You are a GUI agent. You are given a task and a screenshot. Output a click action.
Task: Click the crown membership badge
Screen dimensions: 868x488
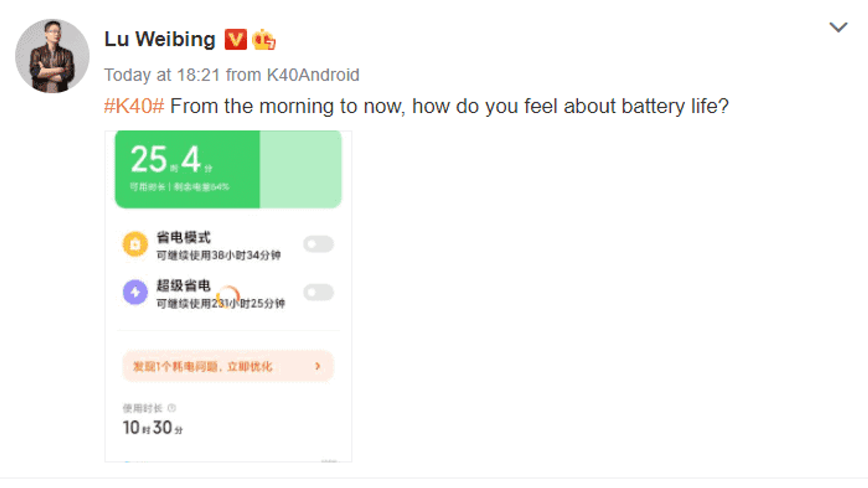coord(264,40)
